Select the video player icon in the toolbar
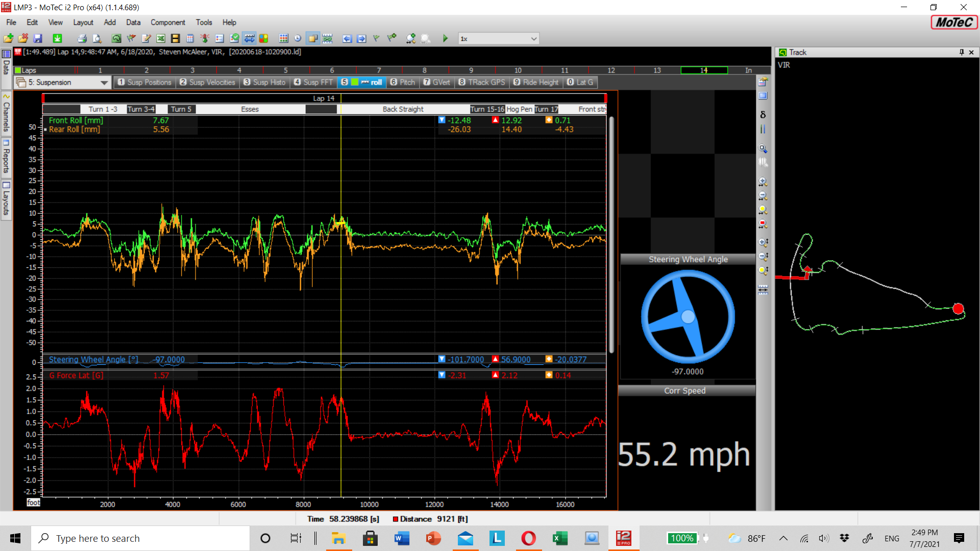 176,38
